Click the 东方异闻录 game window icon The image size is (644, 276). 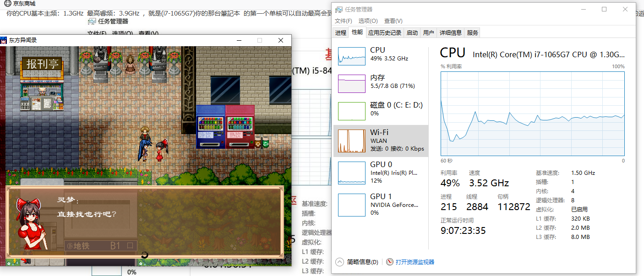click(x=4, y=40)
